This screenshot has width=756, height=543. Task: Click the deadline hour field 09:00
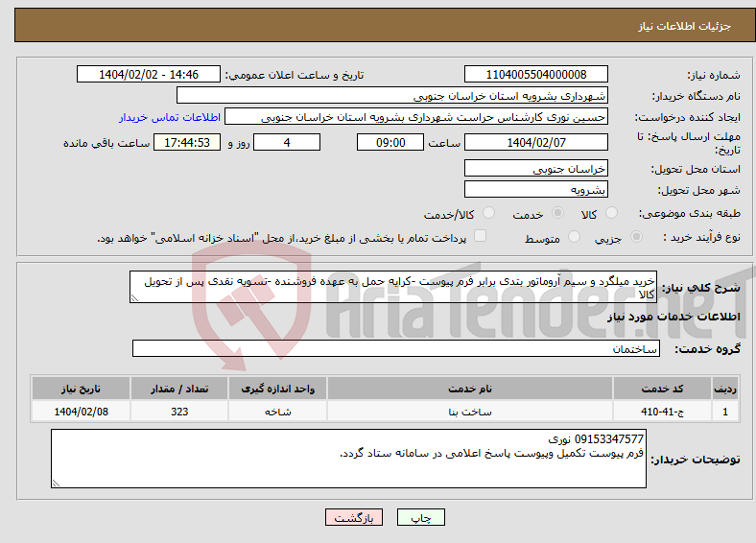pos(390,142)
